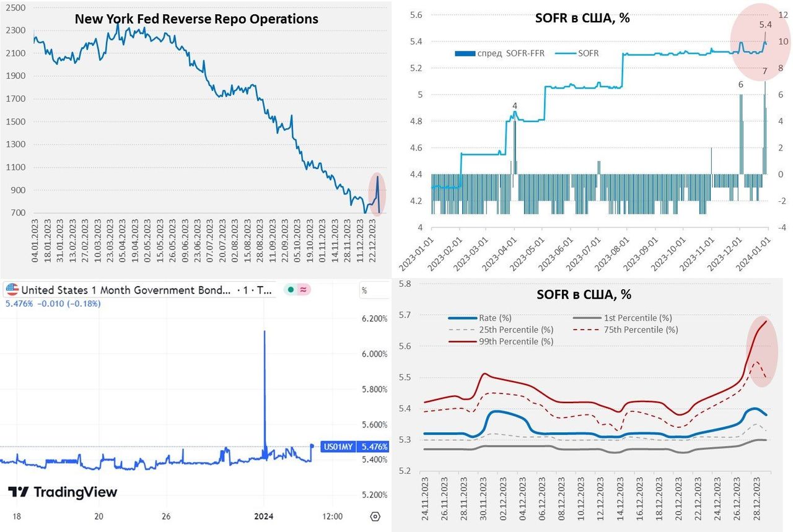Click the -4 value on SOFR right axis
Screen dimensions: 793x532
pos(782,227)
